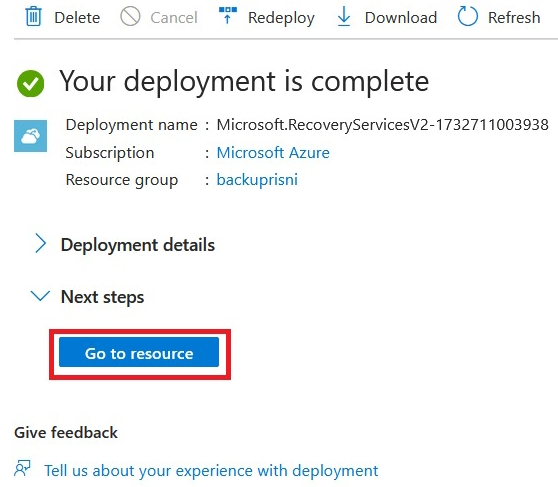Click the Delete trash can icon
This screenshot has height=487, width=558.
coord(33,16)
